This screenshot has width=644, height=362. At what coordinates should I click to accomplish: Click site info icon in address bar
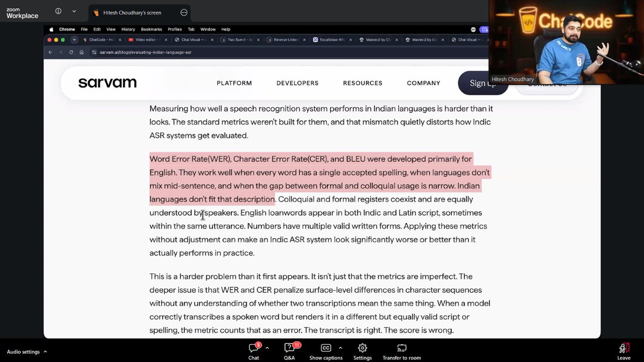[x=93, y=52]
